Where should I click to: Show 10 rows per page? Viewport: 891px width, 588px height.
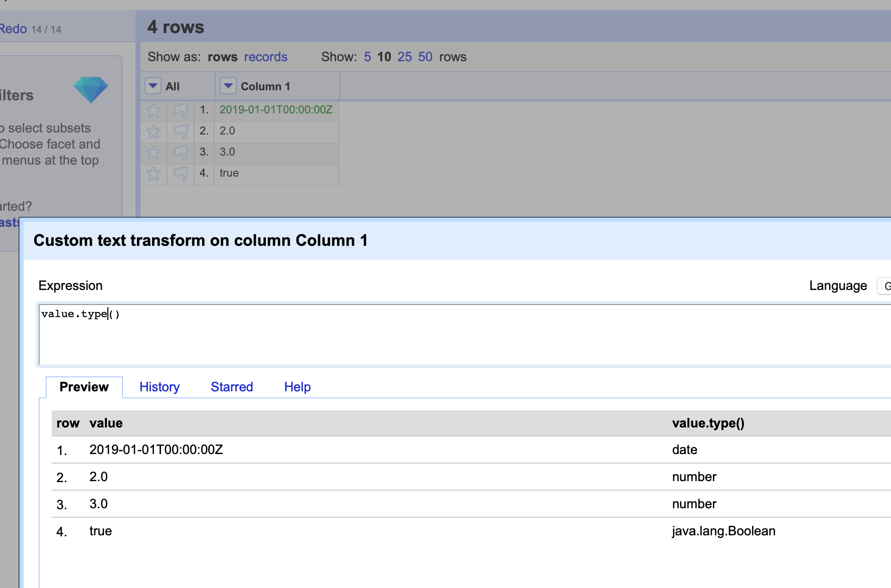[x=384, y=57]
